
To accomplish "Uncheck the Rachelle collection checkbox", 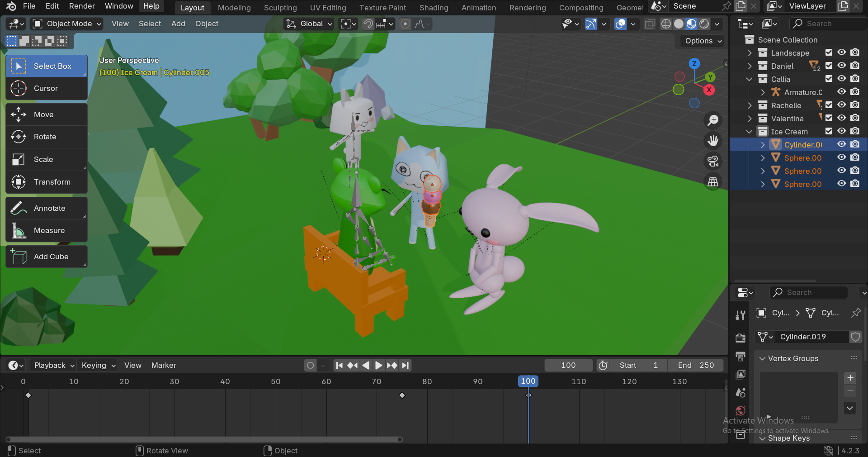I will coord(829,105).
